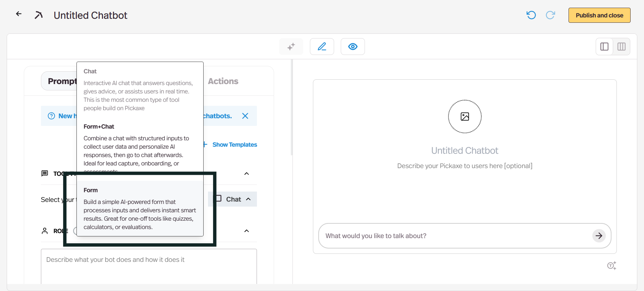Screen dimensions: 644x291
Task: Click the back arrow icon
Action: coord(19,14)
